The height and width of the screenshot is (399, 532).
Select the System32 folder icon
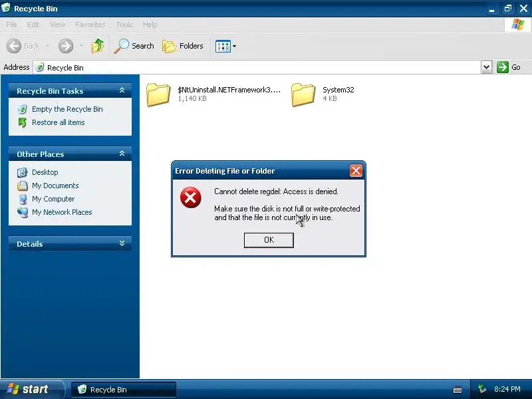click(x=303, y=94)
